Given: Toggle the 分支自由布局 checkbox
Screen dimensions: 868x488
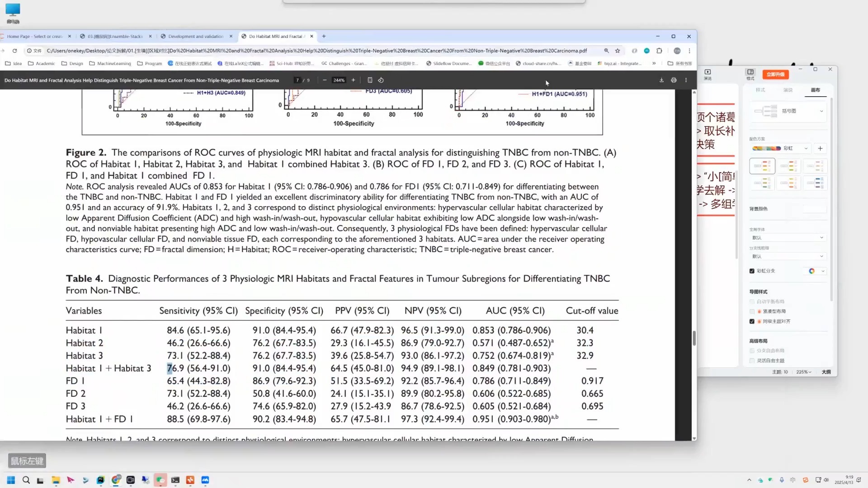Looking at the screenshot, I should click(x=752, y=351).
